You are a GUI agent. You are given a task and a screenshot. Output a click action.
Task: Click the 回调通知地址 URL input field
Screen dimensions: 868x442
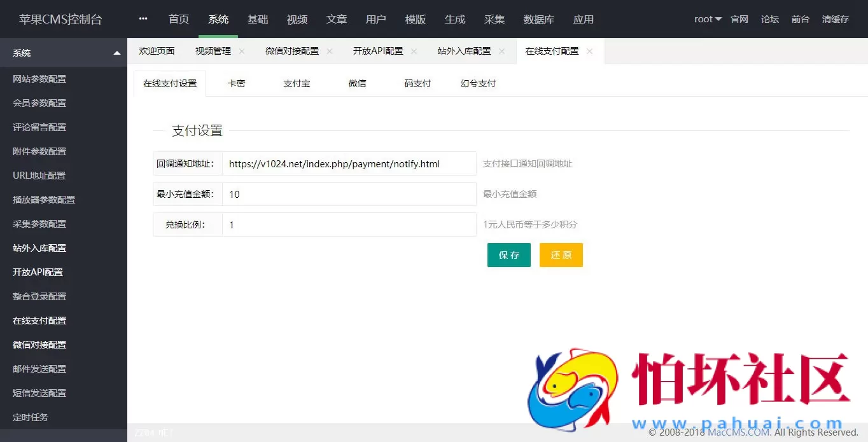pos(349,163)
